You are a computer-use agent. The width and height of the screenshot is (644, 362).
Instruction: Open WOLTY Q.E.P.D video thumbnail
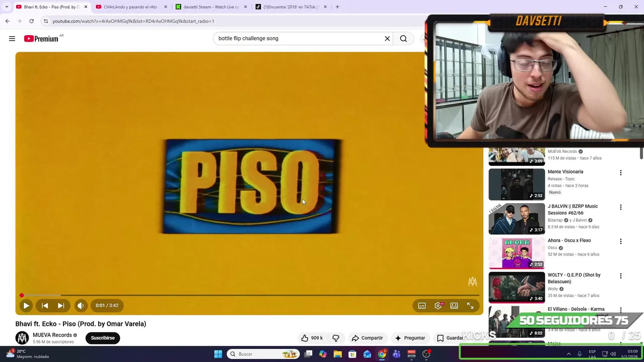pyautogui.click(x=517, y=287)
